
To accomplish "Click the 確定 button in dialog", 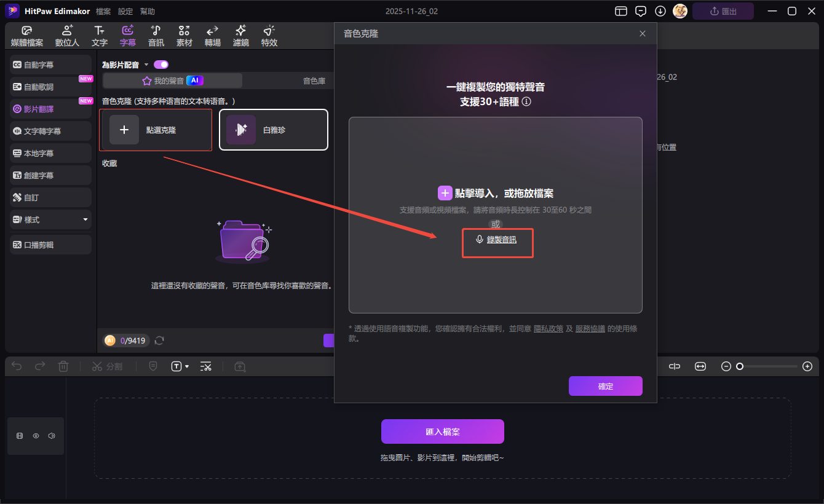I will point(605,386).
